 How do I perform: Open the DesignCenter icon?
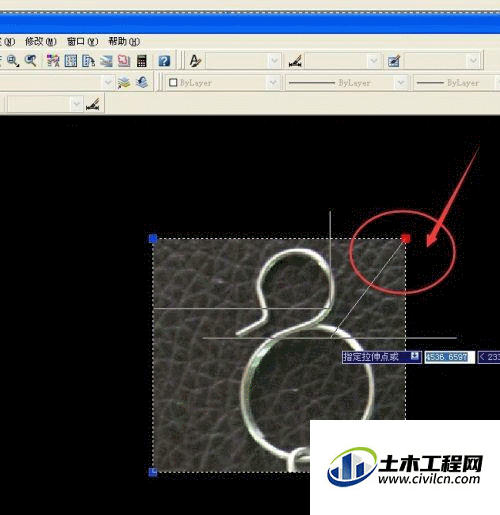click(x=71, y=61)
